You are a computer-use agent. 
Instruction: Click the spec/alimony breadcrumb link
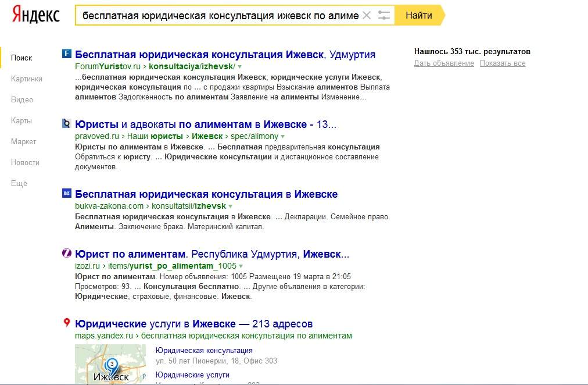click(x=254, y=136)
